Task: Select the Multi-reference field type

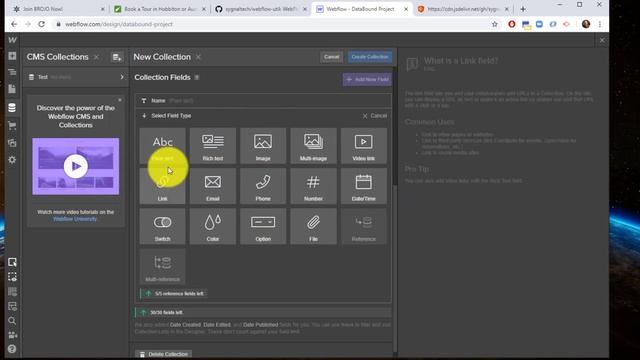Action: click(x=162, y=267)
